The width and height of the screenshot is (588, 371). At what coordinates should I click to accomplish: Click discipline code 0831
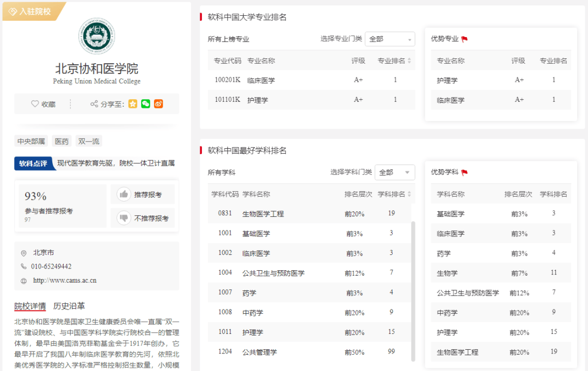[225, 214]
